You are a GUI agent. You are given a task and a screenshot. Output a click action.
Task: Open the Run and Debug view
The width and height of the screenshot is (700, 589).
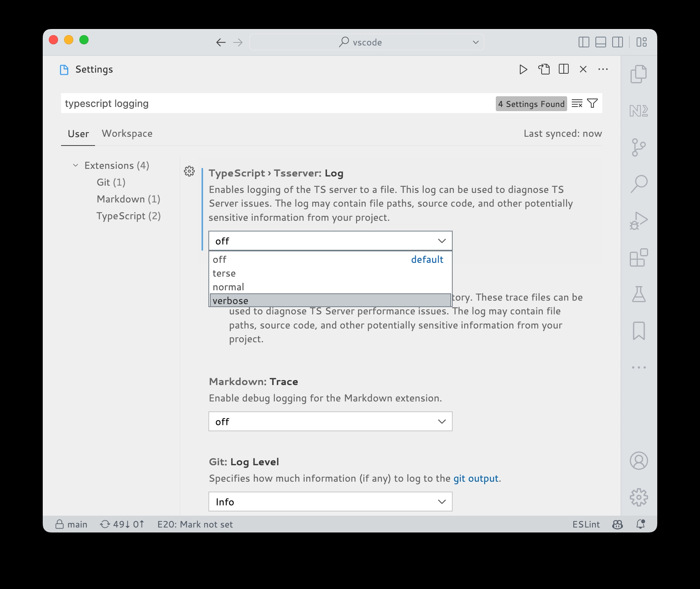coord(639,220)
